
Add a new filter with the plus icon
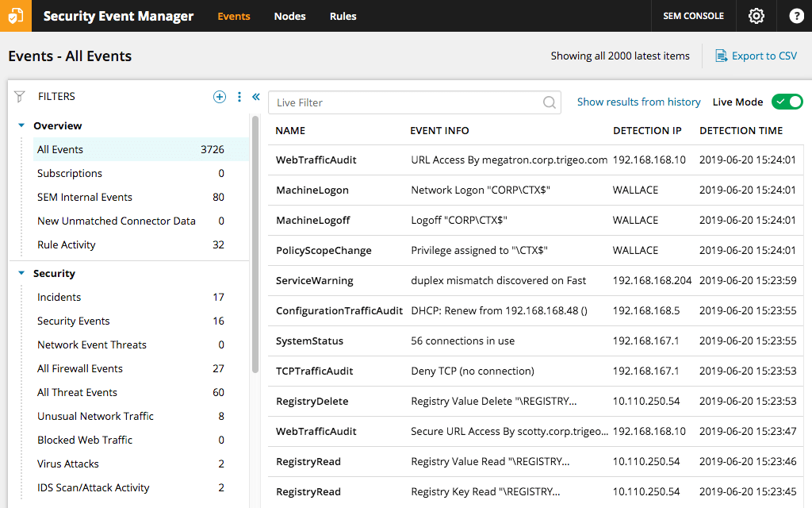220,96
